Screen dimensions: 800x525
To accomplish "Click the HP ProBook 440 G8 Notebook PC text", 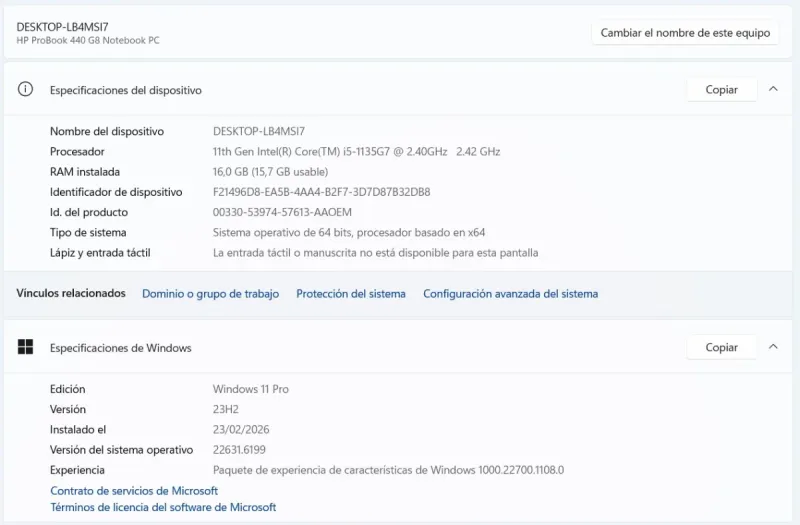I will (x=88, y=40).
